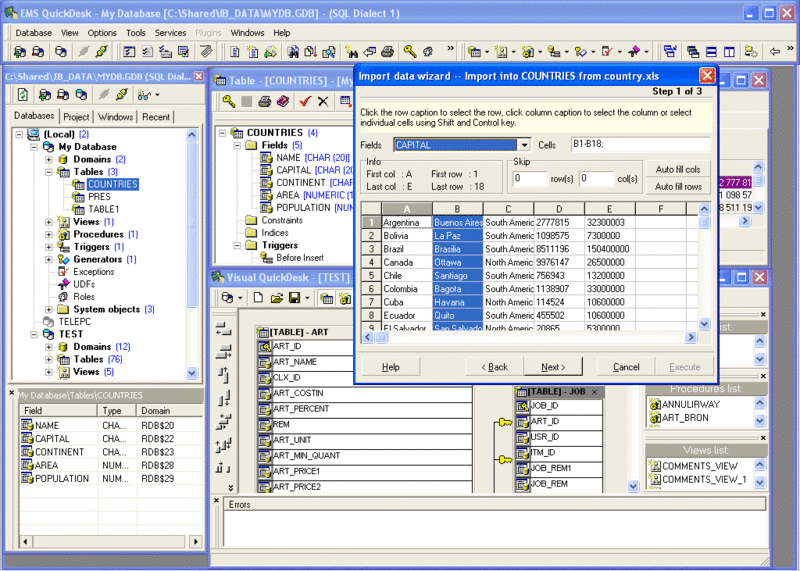800x571 pixels.
Task: Select the COUNTRIES table in DB Explorer tree
Action: (113, 184)
